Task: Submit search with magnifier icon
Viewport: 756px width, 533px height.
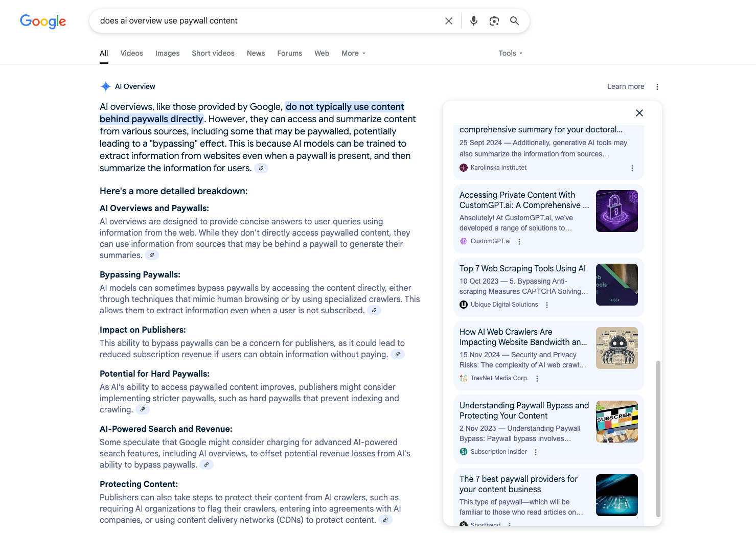Action: click(514, 21)
